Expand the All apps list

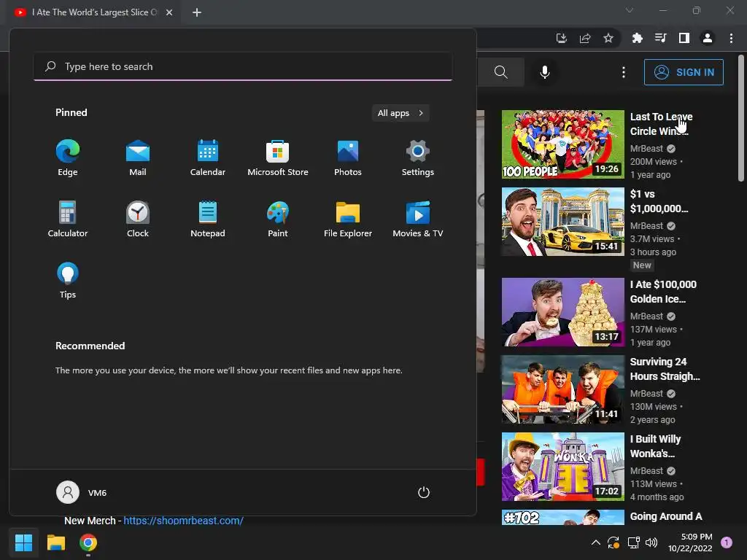point(400,113)
